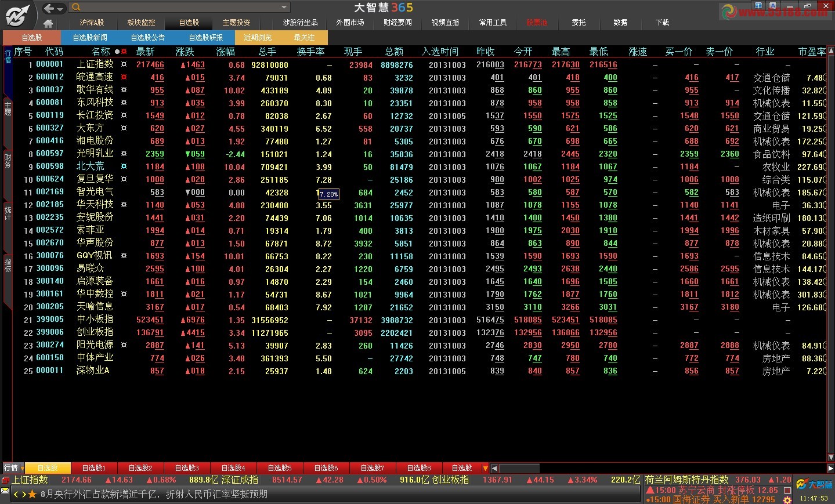Click the vertical scrollbar up arrow
Viewport: 835px width, 504px height.
click(831, 51)
